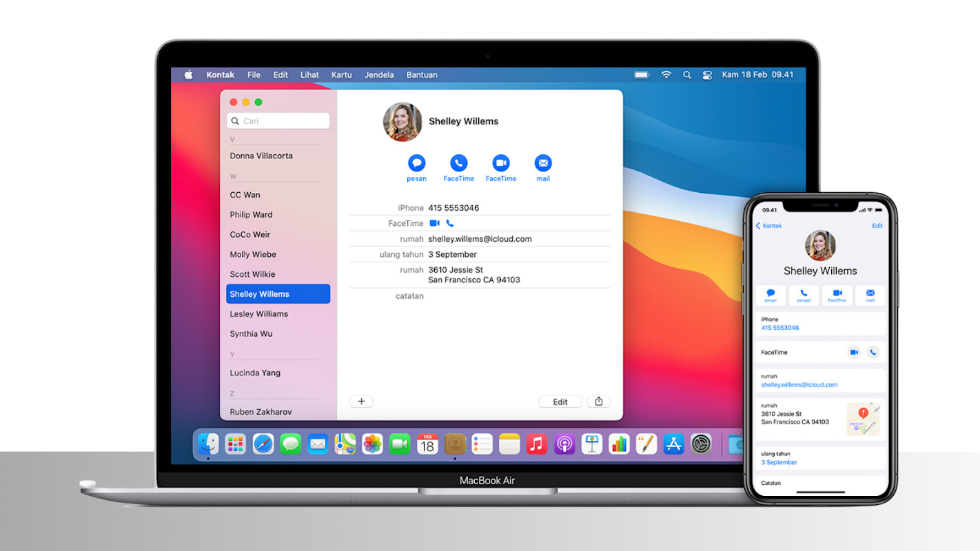Open the yellow Notes app in Dock

509,444
